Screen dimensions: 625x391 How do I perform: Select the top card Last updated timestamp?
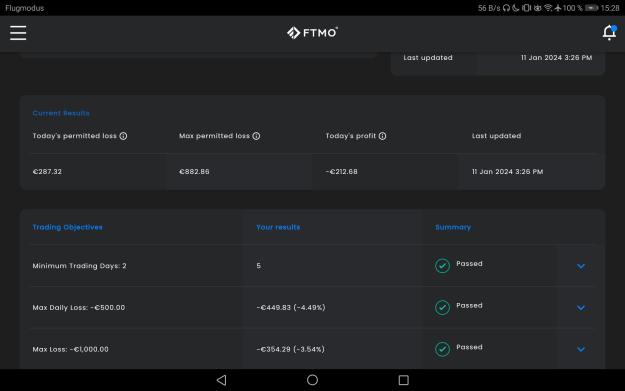point(556,58)
